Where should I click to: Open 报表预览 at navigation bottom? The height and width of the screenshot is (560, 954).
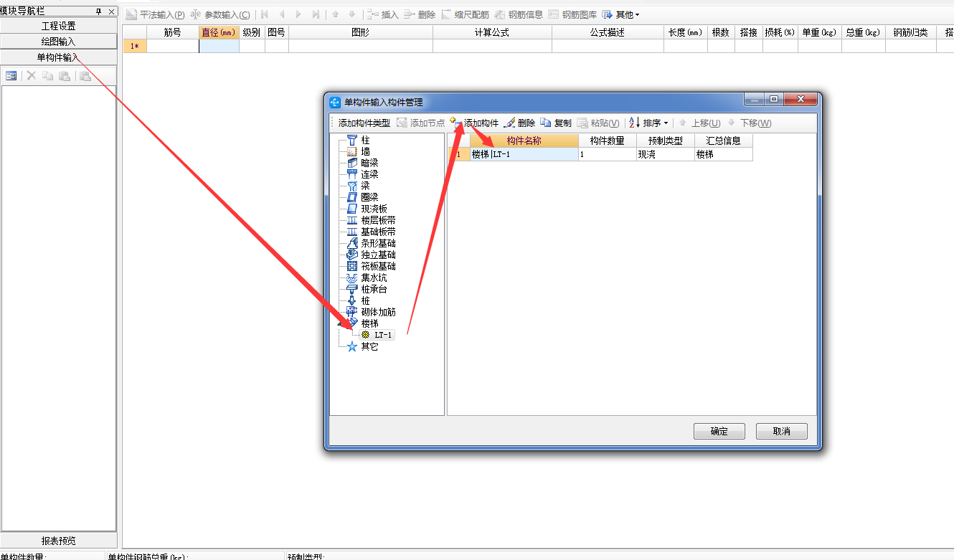tap(58, 541)
